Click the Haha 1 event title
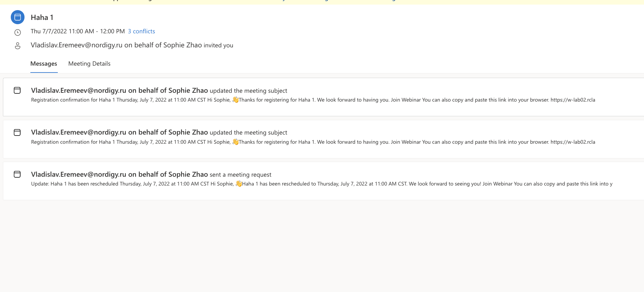Image resolution: width=644 pixels, height=292 pixels. 42,17
